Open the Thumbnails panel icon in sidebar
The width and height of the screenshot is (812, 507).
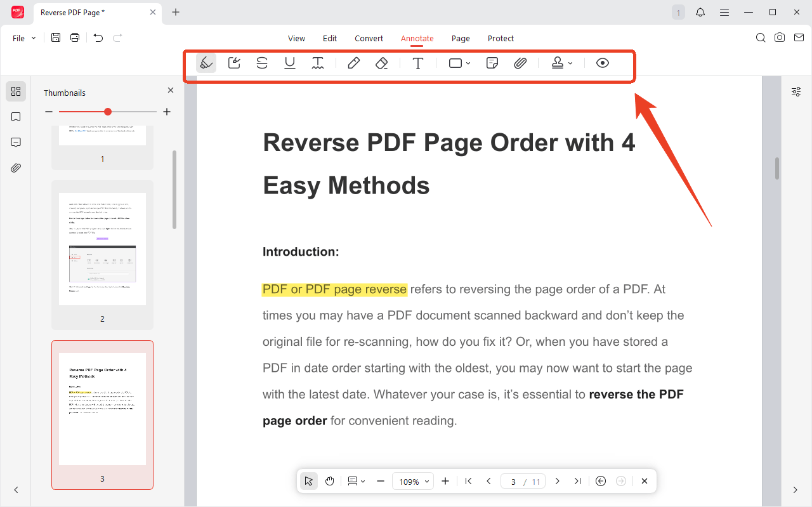tap(16, 91)
